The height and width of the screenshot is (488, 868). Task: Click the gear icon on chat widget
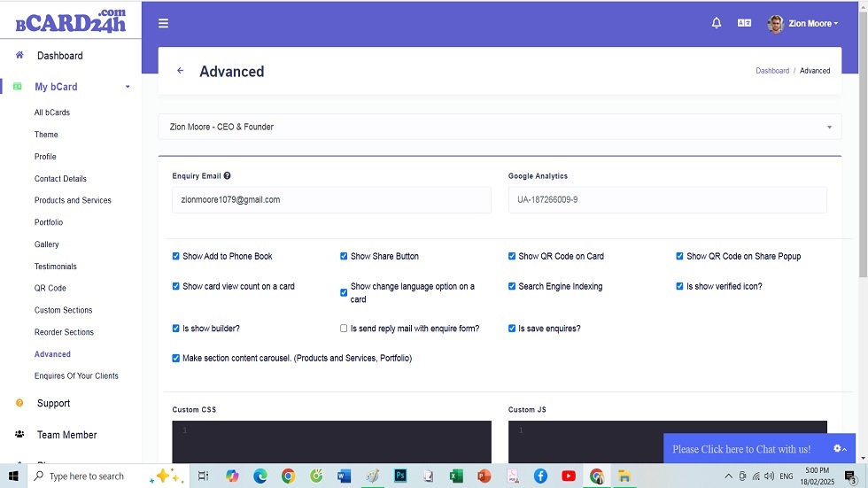[x=838, y=449]
